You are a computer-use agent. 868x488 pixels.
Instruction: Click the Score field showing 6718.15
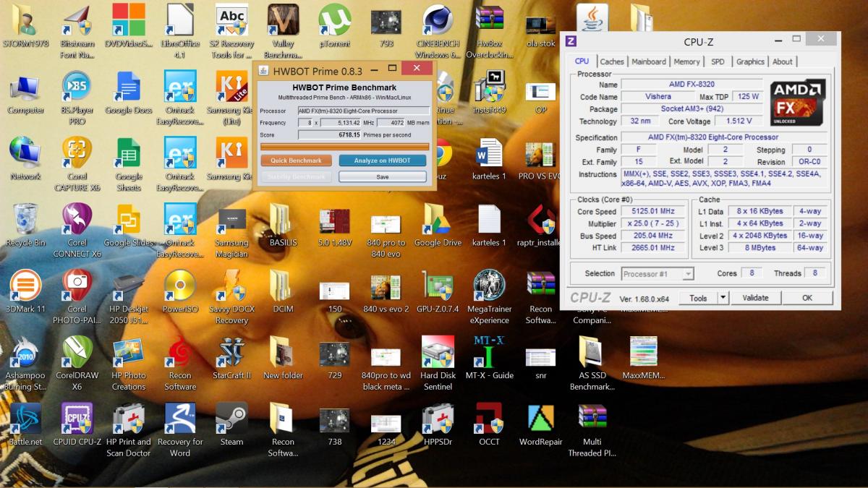coord(329,134)
